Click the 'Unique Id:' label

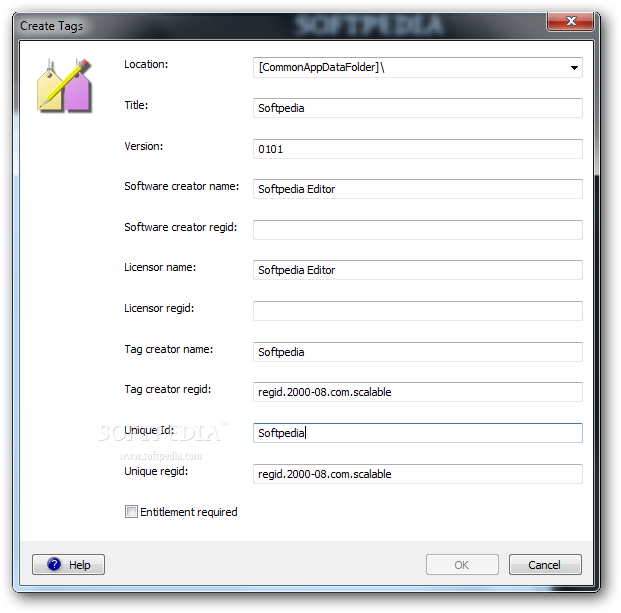[x=149, y=430]
